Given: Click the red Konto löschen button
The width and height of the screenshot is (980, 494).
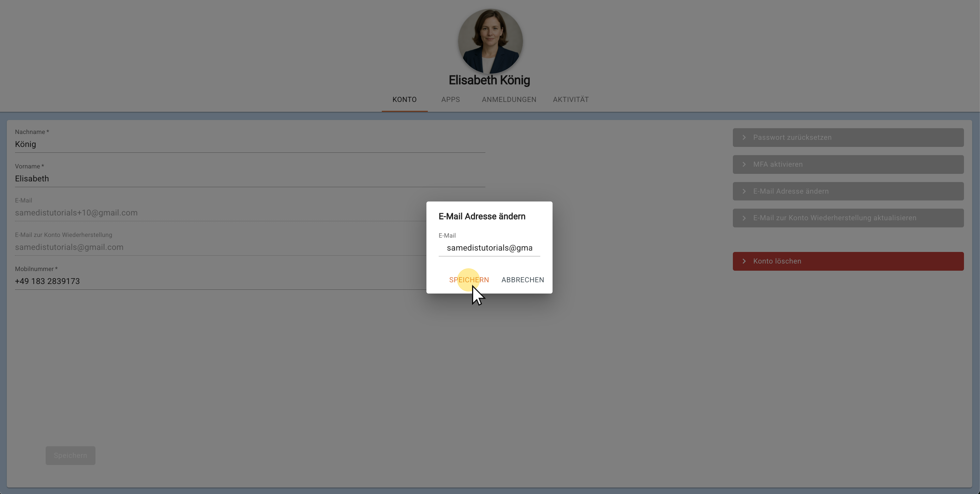Looking at the screenshot, I should tap(848, 261).
